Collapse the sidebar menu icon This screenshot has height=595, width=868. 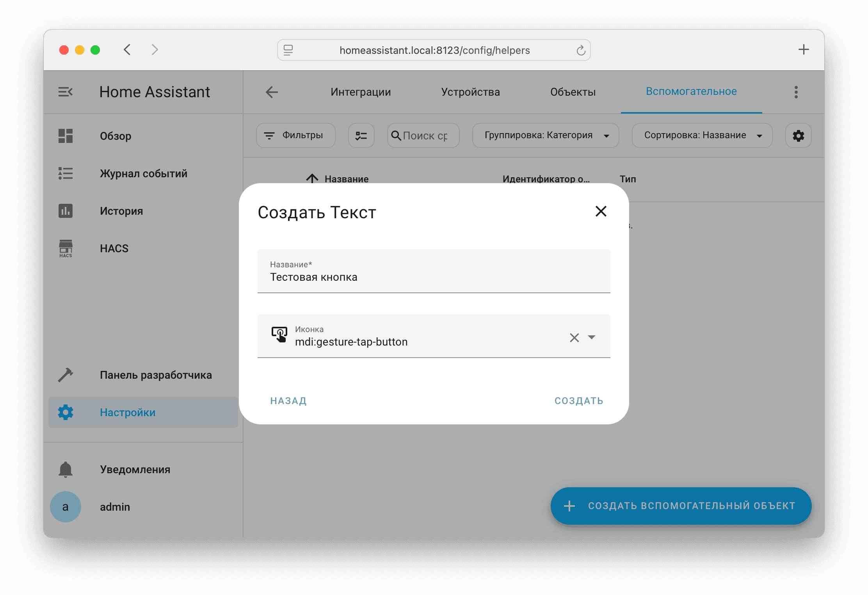point(66,92)
